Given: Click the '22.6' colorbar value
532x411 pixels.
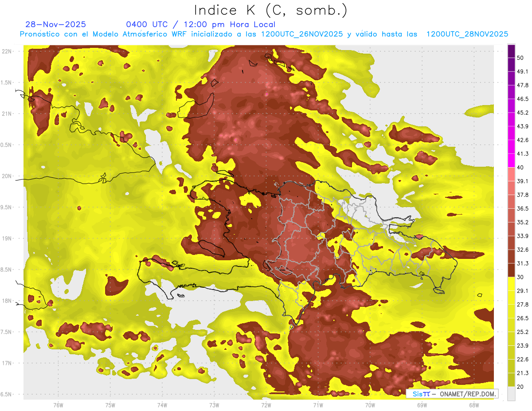Looking at the screenshot, I should tap(523, 359).
